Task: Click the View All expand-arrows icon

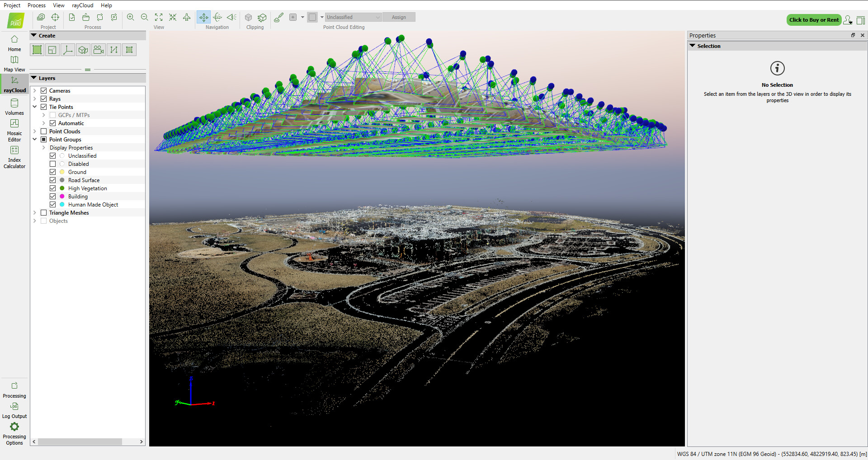Action: [159, 17]
